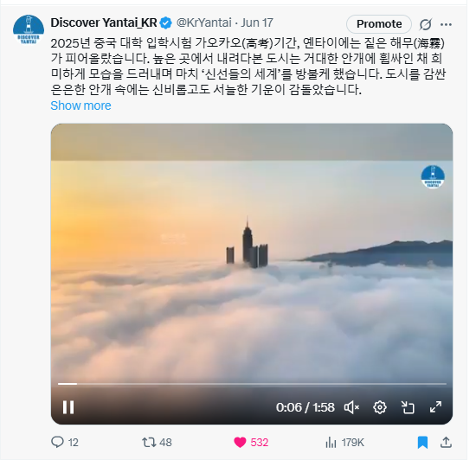Open Grok explain icon beside Promote
Screen dimensions: 476x460
425,24
